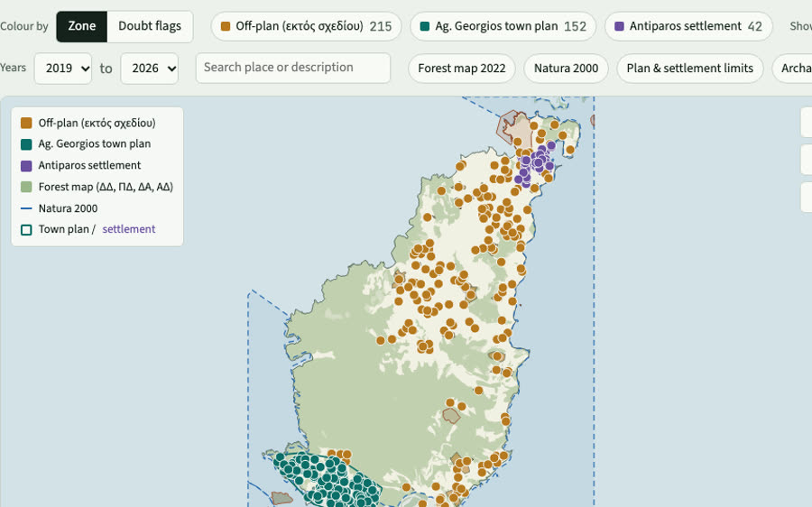Click legend orange Off-plan swatch
Screen dimensions: 812x507
26,124
